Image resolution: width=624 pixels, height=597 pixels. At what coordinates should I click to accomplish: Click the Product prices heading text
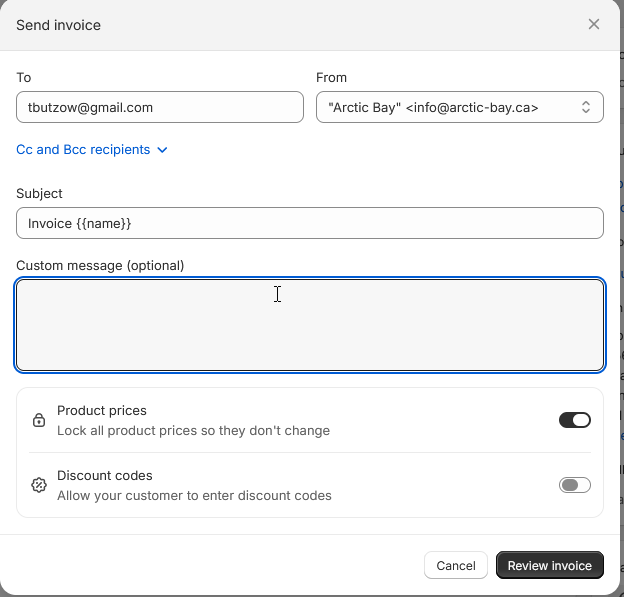[x=102, y=411]
